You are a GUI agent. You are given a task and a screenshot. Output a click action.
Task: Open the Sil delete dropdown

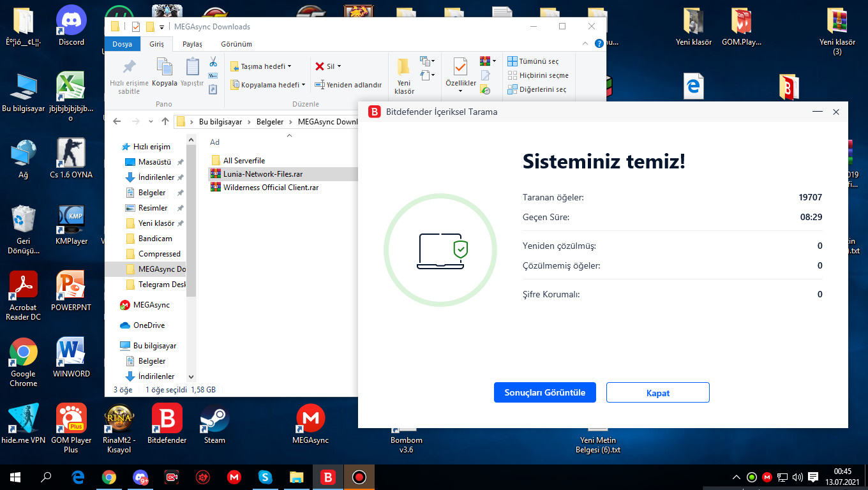click(x=328, y=66)
